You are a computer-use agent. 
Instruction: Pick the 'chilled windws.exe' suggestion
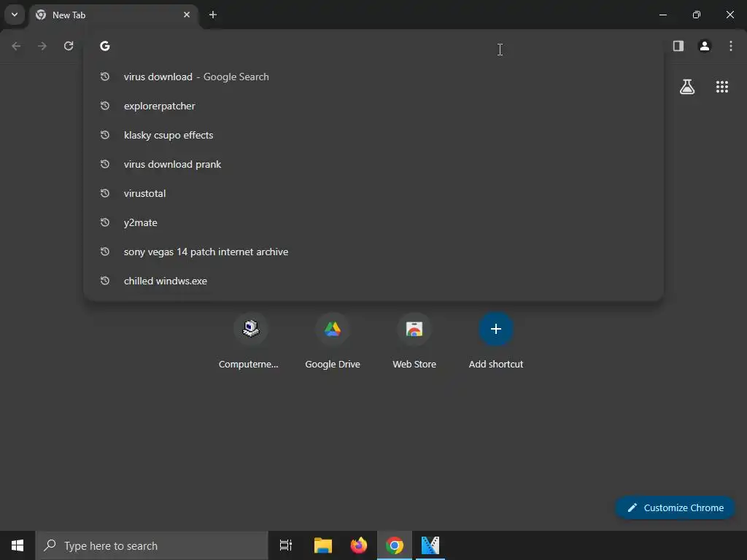(x=373, y=281)
